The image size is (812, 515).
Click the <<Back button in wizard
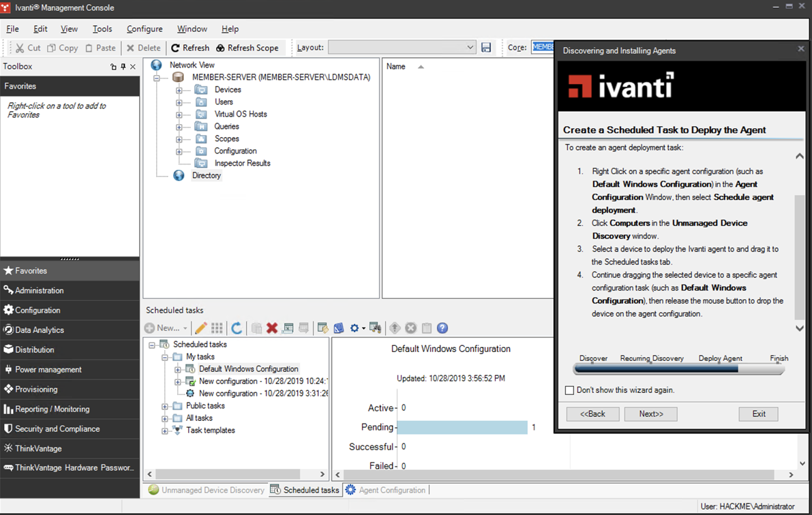click(x=592, y=414)
